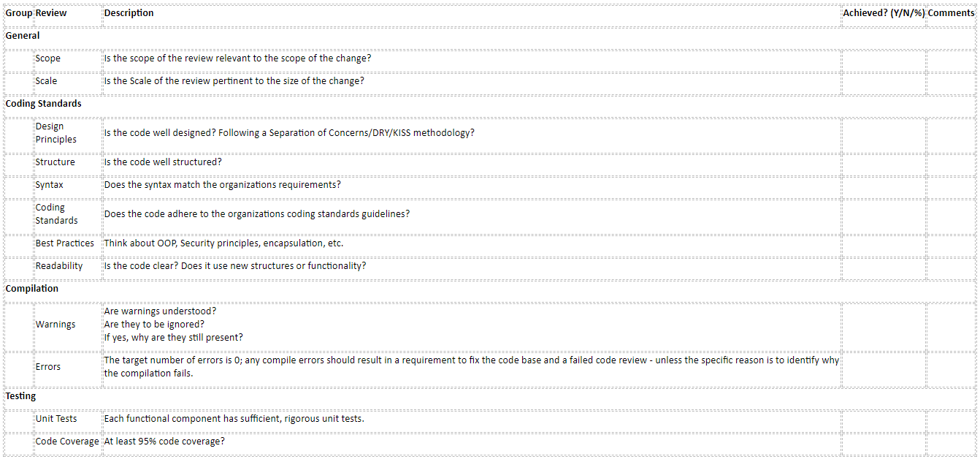Click the empty Comments cell for Errors
The height and width of the screenshot is (462, 980).
tap(951, 367)
